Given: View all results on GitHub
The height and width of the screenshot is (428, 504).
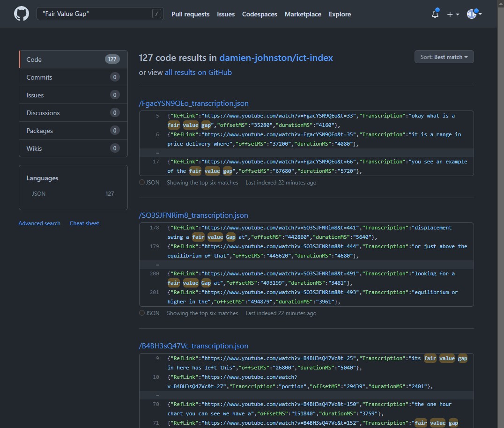Looking at the screenshot, I should (198, 73).
